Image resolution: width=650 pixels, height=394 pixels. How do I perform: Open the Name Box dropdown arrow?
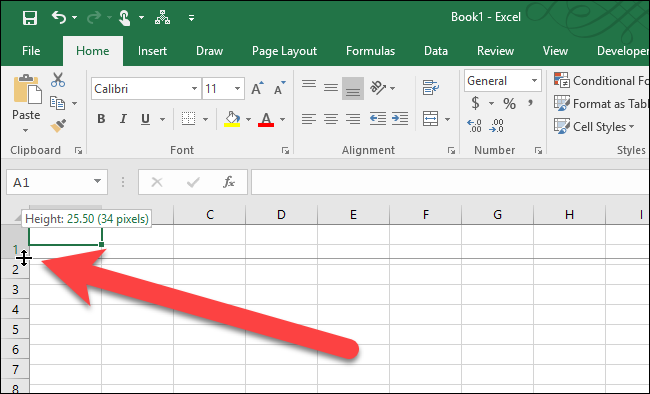click(x=97, y=182)
